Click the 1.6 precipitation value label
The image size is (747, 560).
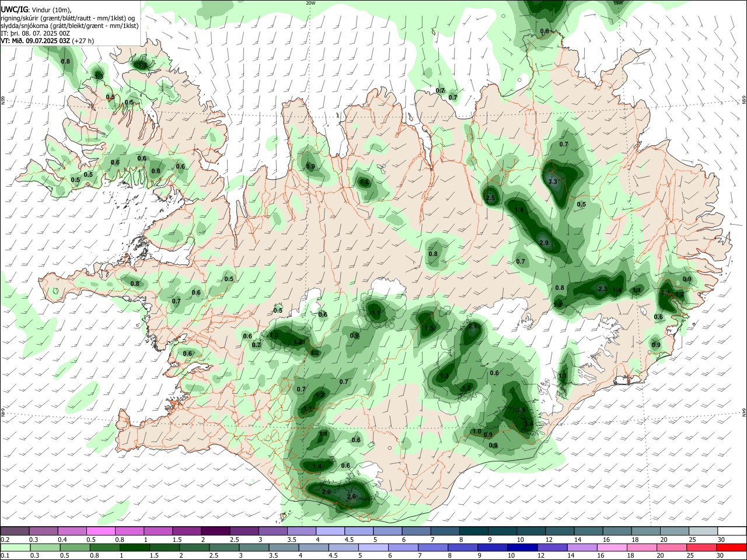(x=522, y=410)
